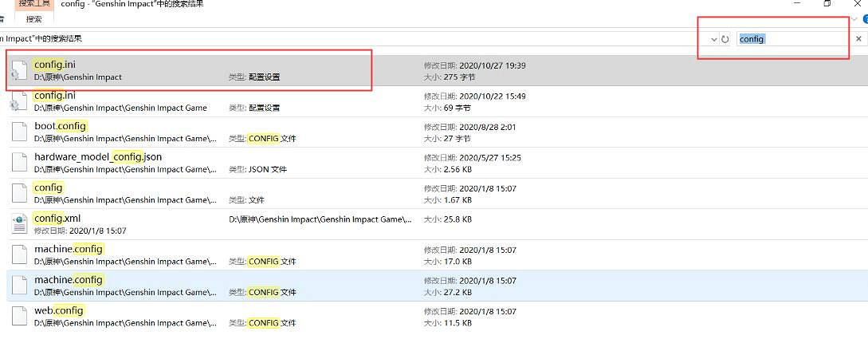Click the config.xml document icon
This screenshot has height=351, width=868.
(19, 224)
